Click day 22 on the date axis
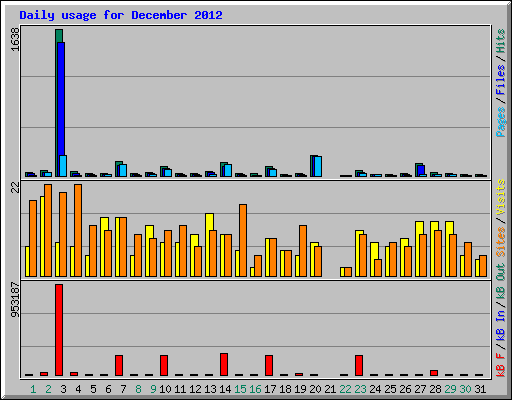Screen dimensions: 512x400 tap(345, 389)
